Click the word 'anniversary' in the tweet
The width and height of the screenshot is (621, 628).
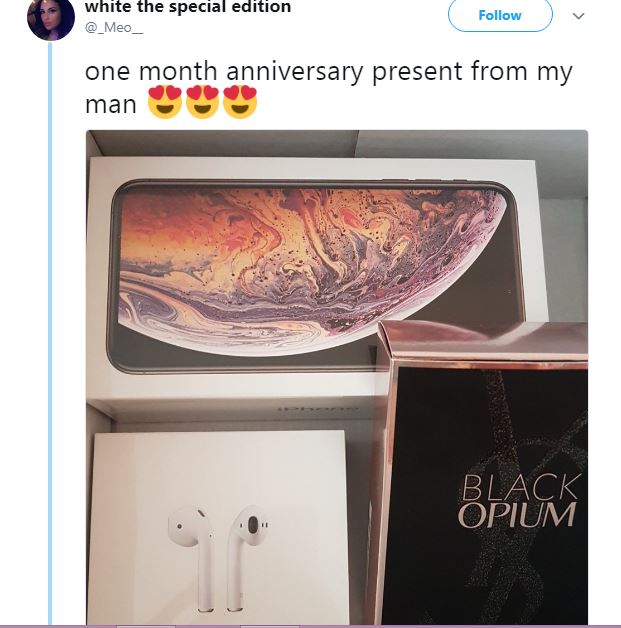point(295,72)
